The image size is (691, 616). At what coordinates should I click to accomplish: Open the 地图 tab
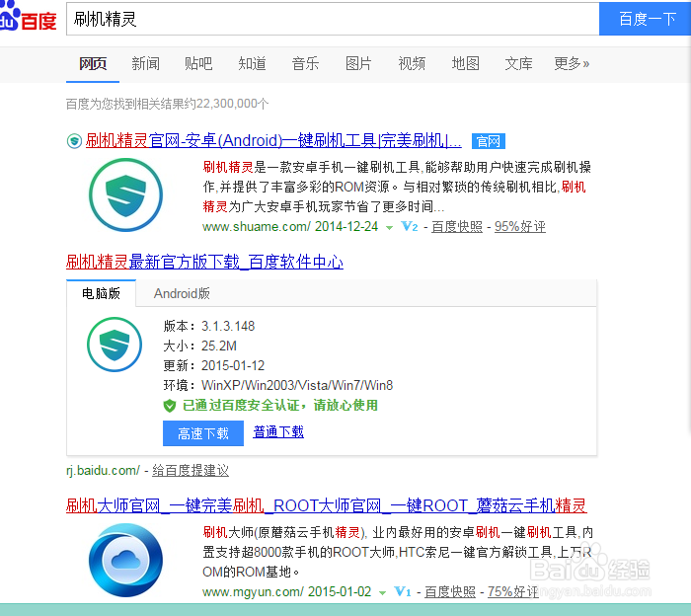click(x=465, y=64)
